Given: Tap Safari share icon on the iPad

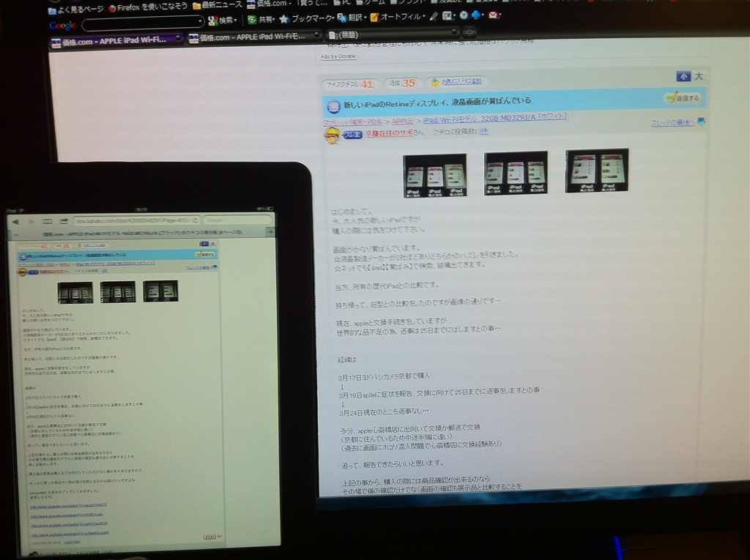Looking at the screenshot, I should click(x=64, y=221).
